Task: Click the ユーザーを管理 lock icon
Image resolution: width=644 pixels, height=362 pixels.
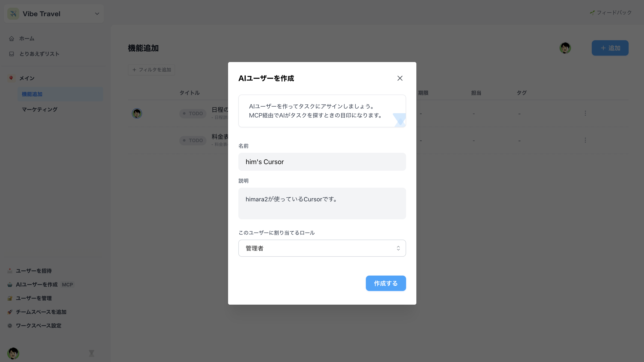Action: coord(10,298)
